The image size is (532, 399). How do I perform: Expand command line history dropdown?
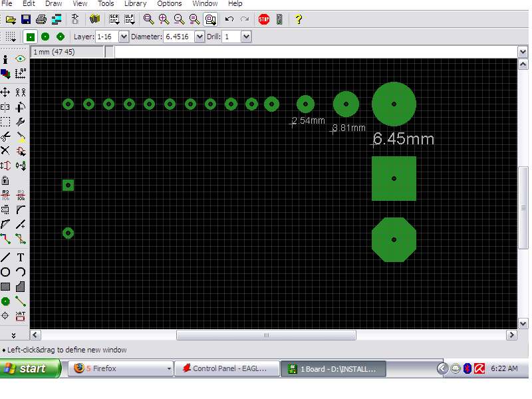pyautogui.click(x=523, y=53)
